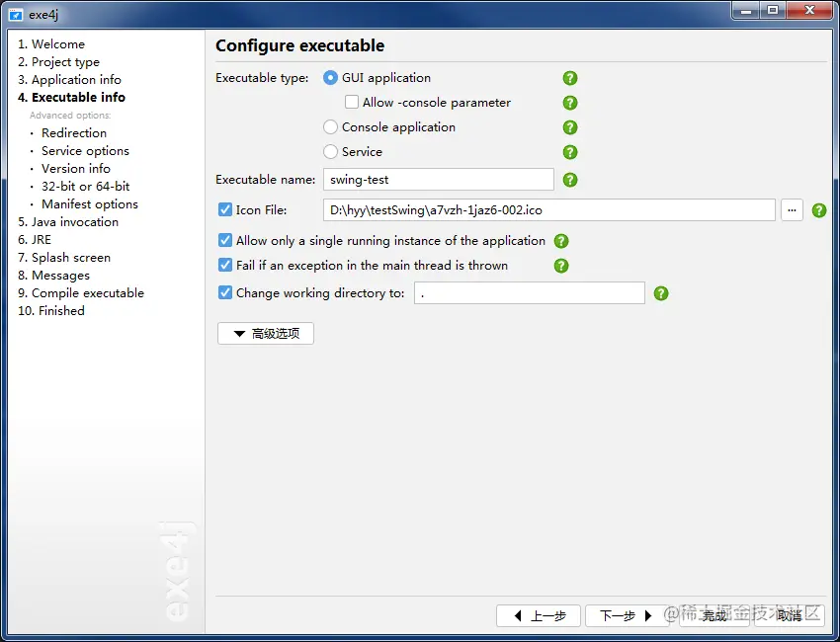Click the 完成 finish button
Viewport: 840px width, 642px height.
tap(714, 615)
